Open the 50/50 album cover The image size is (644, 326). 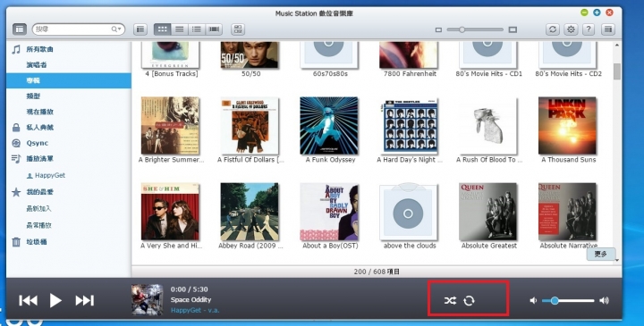250,54
